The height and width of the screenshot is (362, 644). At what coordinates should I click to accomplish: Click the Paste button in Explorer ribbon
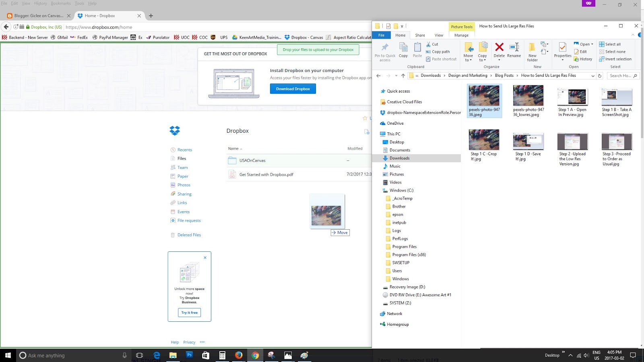pos(417,50)
